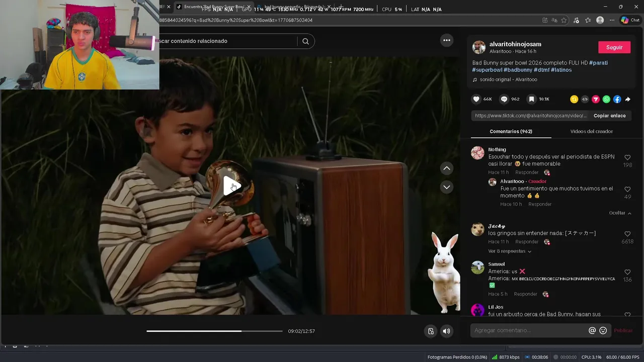Open more share options arrow
The width and height of the screenshot is (644, 362).
pos(627,99)
